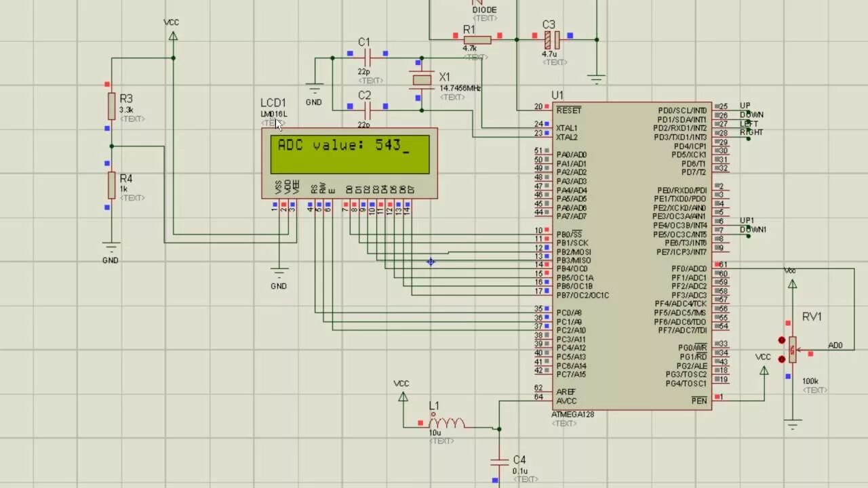
Task: Click the PE7/ICP3/INT7 pin label
Action: click(x=682, y=252)
